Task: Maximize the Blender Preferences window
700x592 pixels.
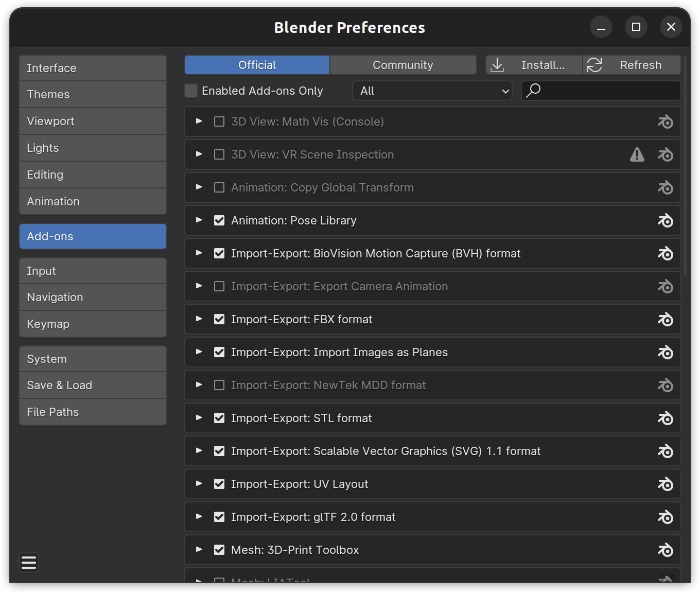Action: point(636,27)
